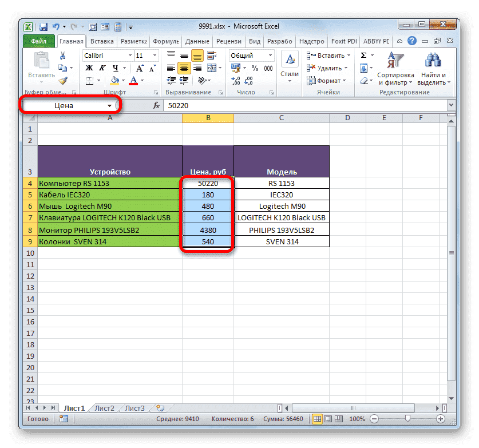Select the Format Painter icon
The width and height of the screenshot is (479, 448).
[x=62, y=80]
